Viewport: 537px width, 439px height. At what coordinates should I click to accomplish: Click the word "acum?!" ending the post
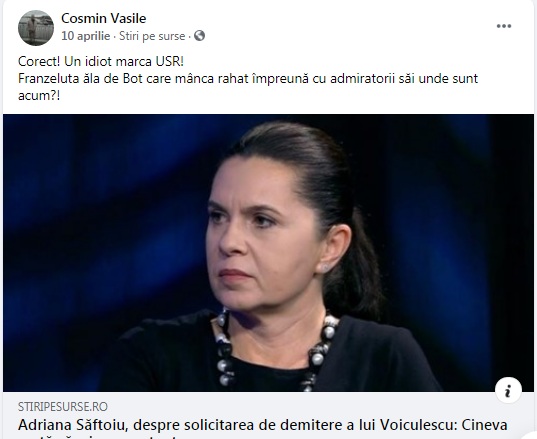[39, 96]
